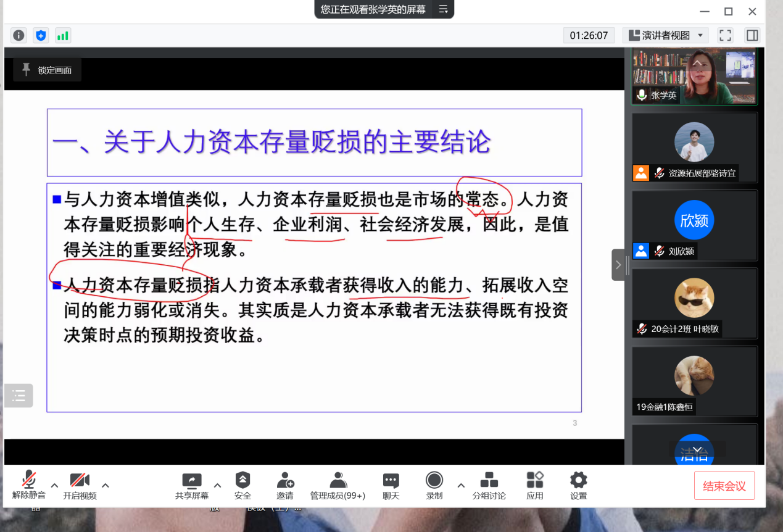The width and height of the screenshot is (783, 532).
Task: Open the Invite (邀请) dialog
Action: 285,486
